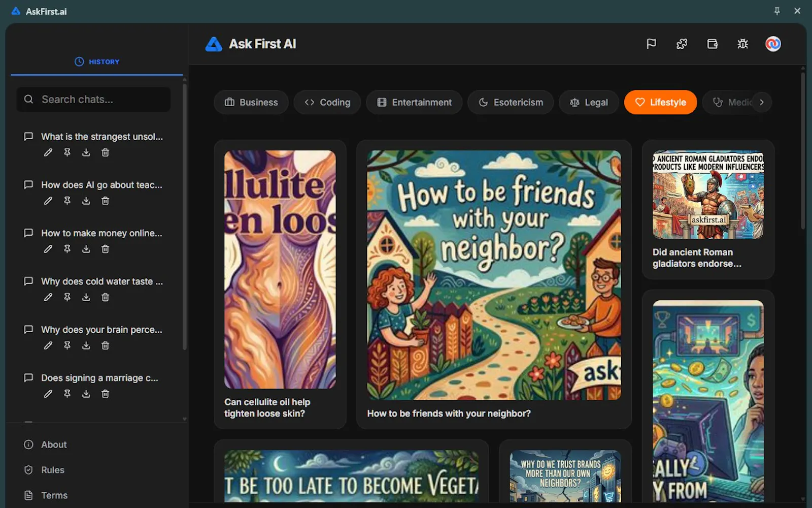This screenshot has height=508, width=812.
Task: Download the 'How does AI go about teac...' chat
Action: tap(86, 201)
